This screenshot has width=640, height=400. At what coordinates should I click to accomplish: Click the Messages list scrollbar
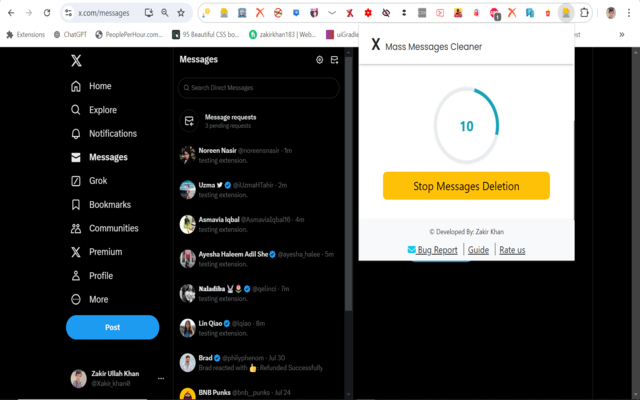[x=348, y=184]
